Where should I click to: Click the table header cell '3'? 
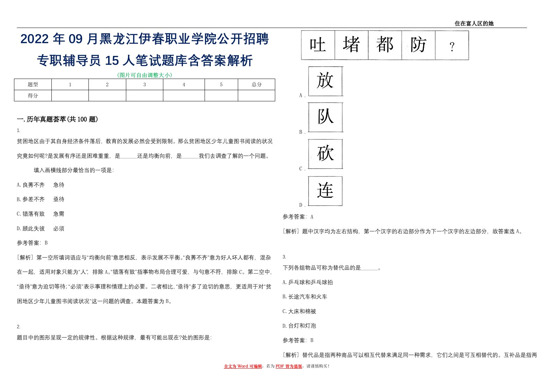tap(144, 84)
